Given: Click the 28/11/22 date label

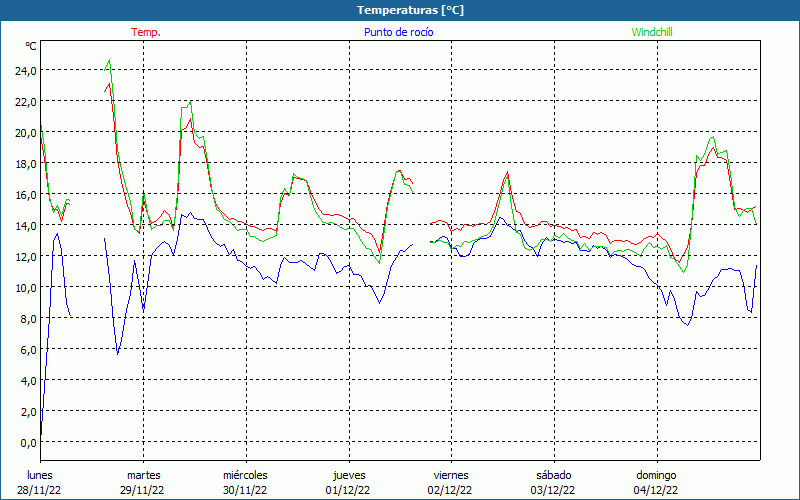Looking at the screenshot, I should tap(39, 490).
